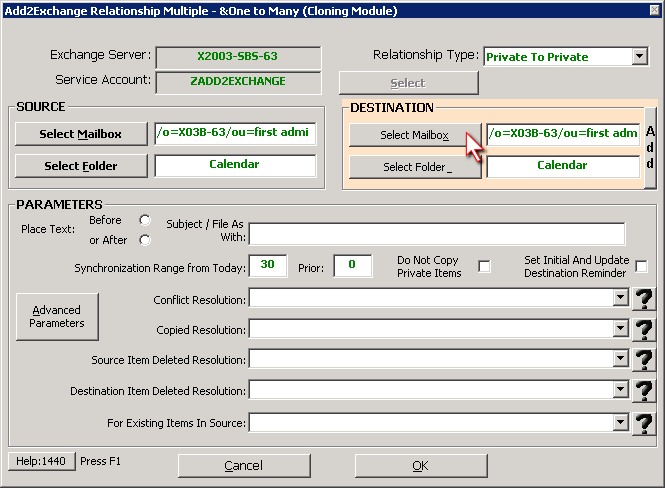Open help for Conflict Resolution
Screen dimensions: 665x488
644,299
